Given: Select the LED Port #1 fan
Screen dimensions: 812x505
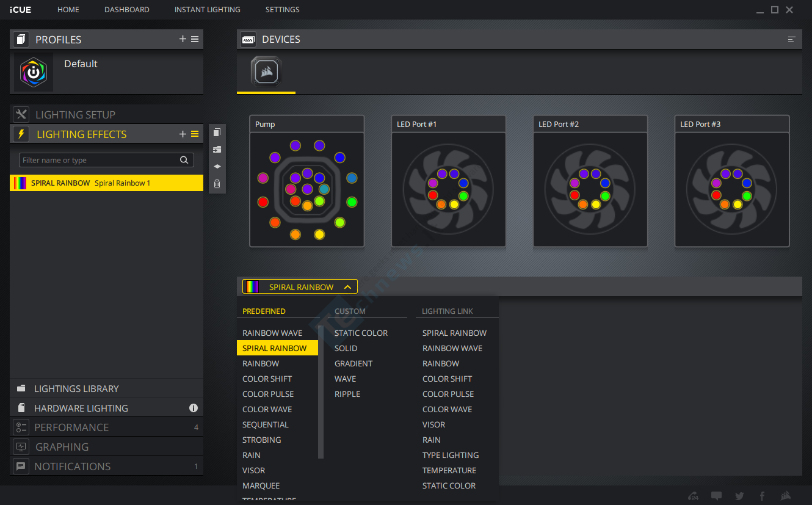Looking at the screenshot, I should tap(449, 181).
